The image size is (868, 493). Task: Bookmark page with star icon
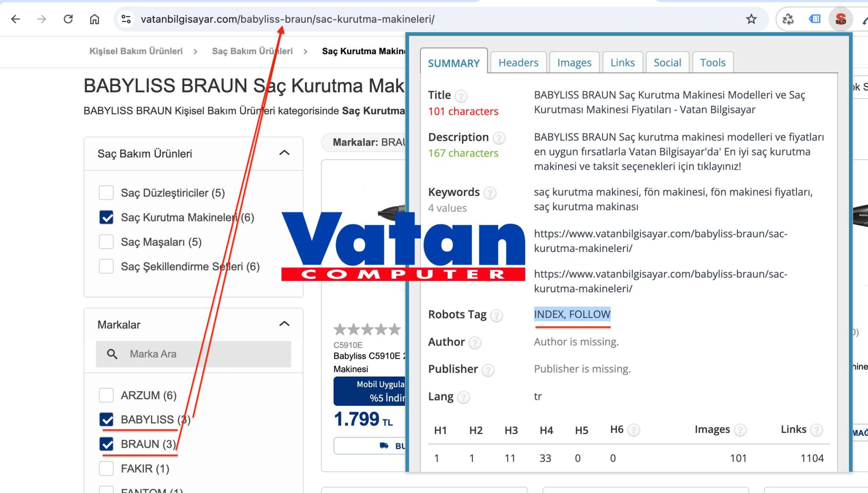coord(751,19)
